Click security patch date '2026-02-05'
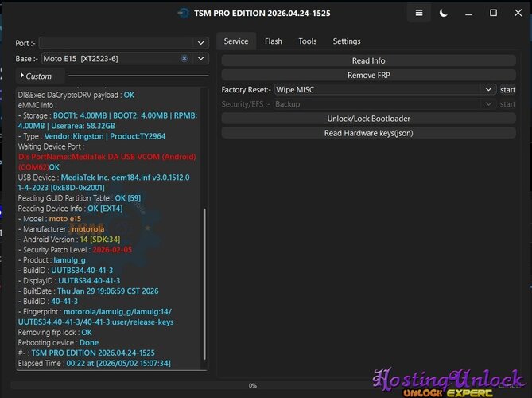This screenshot has height=398, width=532. point(112,250)
